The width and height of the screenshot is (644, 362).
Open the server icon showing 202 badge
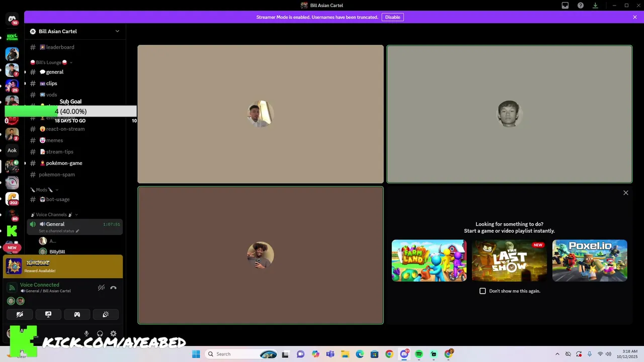[x=12, y=199]
